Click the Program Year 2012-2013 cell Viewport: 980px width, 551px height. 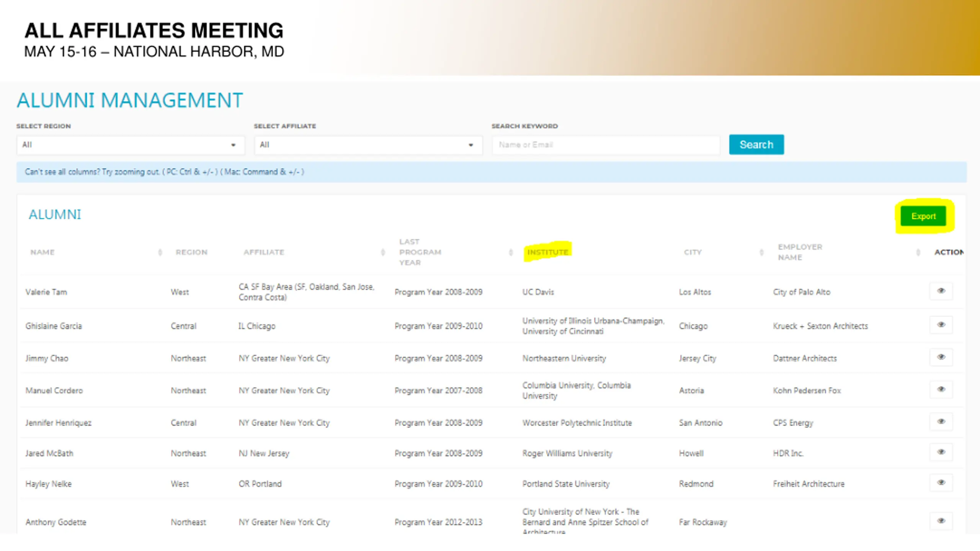pyautogui.click(x=438, y=522)
